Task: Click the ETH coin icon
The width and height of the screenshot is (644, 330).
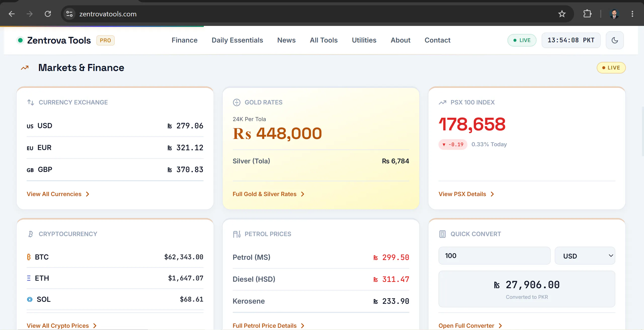Action: (29, 278)
